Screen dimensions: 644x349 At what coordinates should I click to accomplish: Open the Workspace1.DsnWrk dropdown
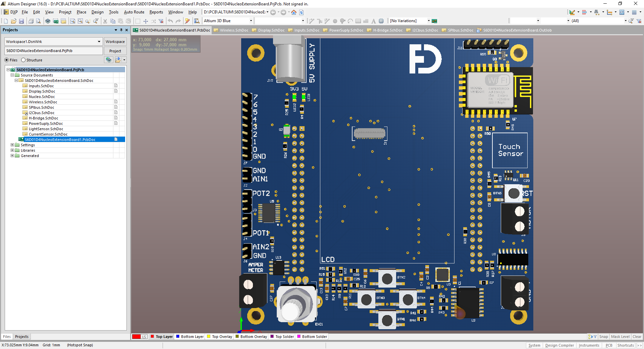(x=99, y=42)
